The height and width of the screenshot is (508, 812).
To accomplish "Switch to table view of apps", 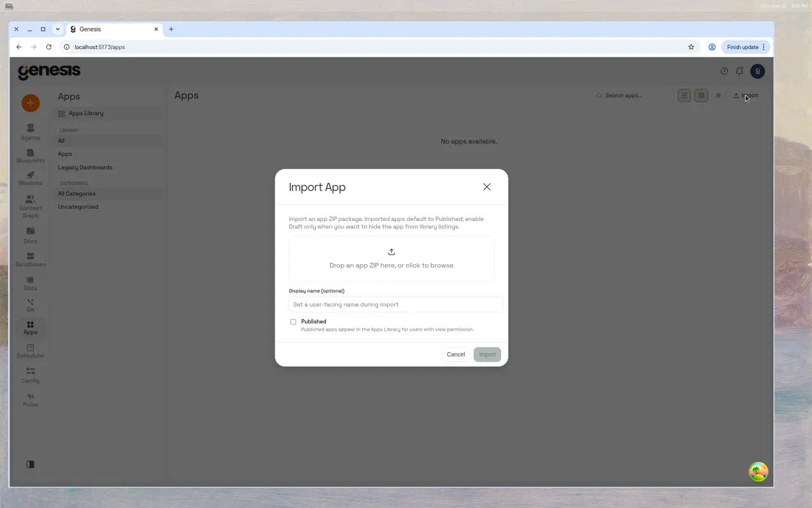I will 684,95.
